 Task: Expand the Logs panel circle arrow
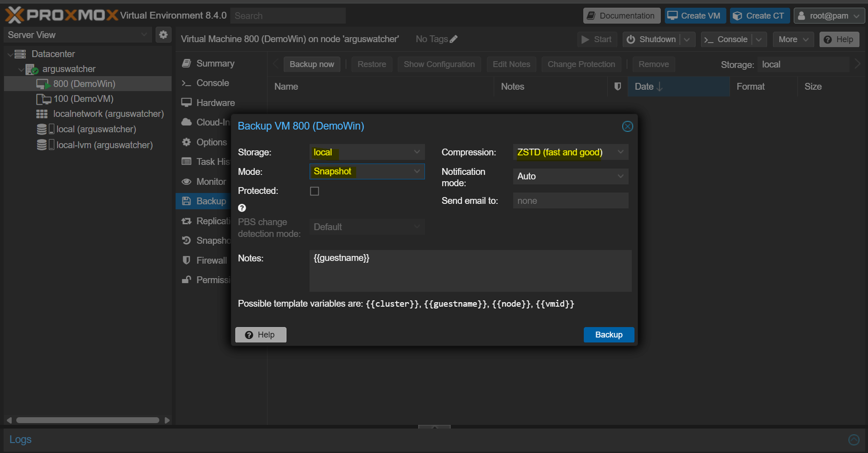(854, 439)
